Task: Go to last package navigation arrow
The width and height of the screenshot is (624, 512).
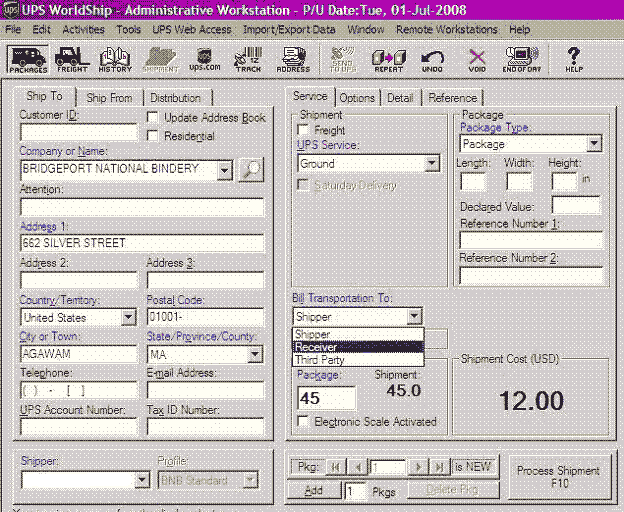Action: [439, 467]
